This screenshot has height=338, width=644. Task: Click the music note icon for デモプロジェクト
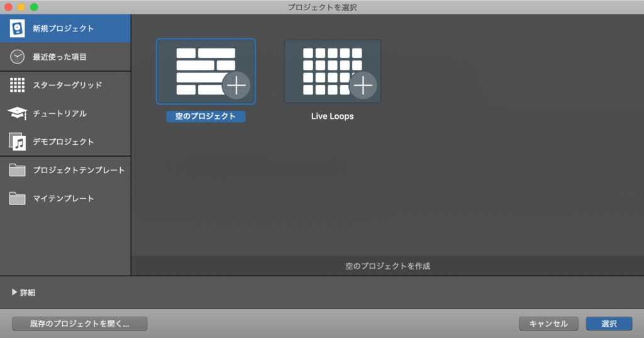(x=17, y=142)
